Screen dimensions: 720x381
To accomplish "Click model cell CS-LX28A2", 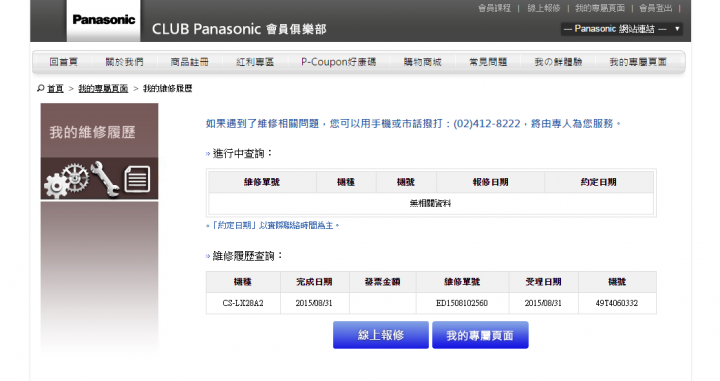I will (243, 303).
